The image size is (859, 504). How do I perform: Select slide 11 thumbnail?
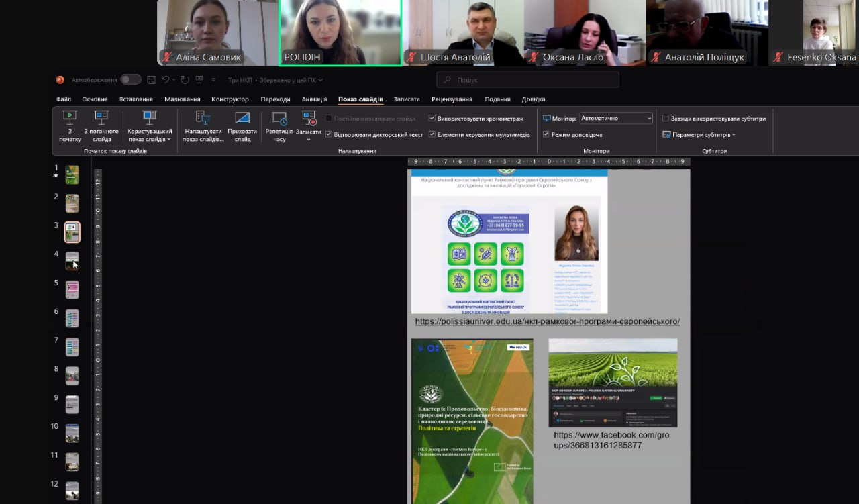pyautogui.click(x=72, y=462)
